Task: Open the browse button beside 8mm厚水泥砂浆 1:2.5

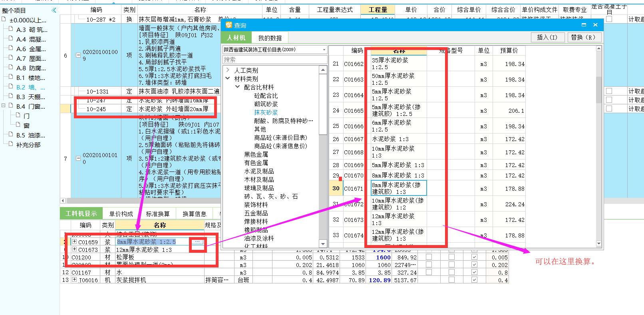Action: [x=197, y=242]
